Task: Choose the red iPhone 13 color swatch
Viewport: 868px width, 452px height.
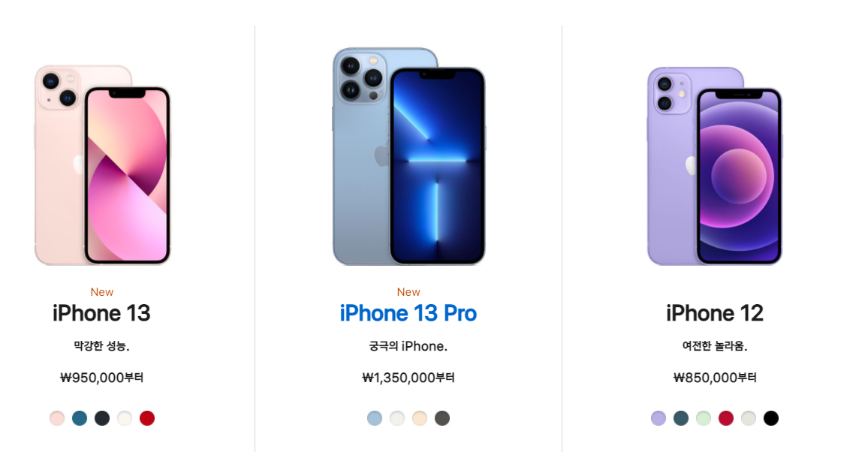Action: pyautogui.click(x=147, y=418)
